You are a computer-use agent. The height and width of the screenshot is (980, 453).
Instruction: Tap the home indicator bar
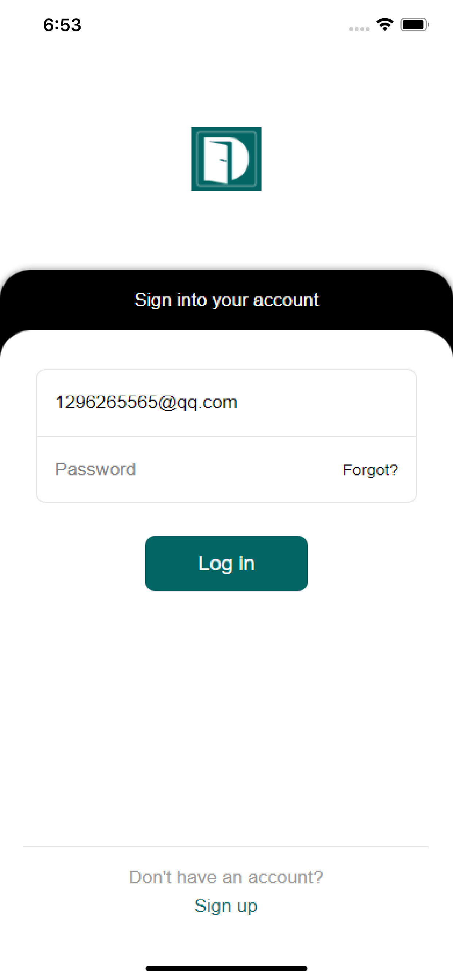click(226, 968)
